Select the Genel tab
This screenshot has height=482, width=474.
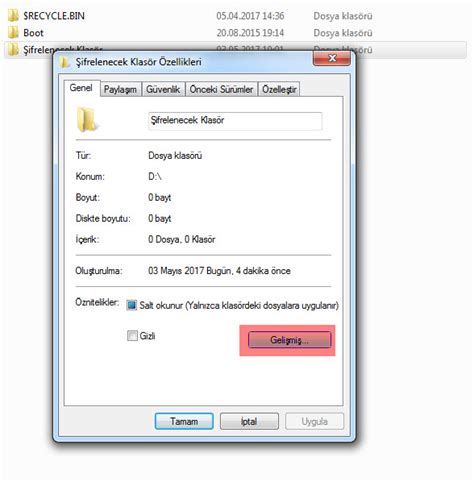point(81,88)
